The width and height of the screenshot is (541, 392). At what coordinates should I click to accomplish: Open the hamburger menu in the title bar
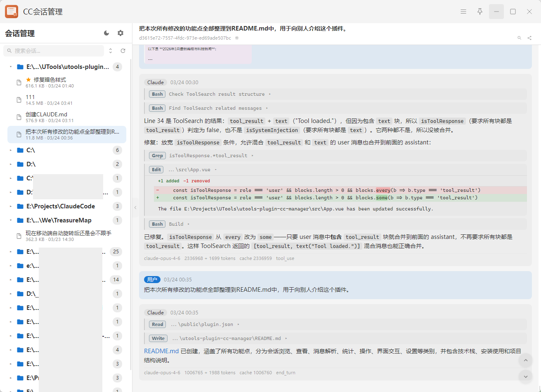463,12
